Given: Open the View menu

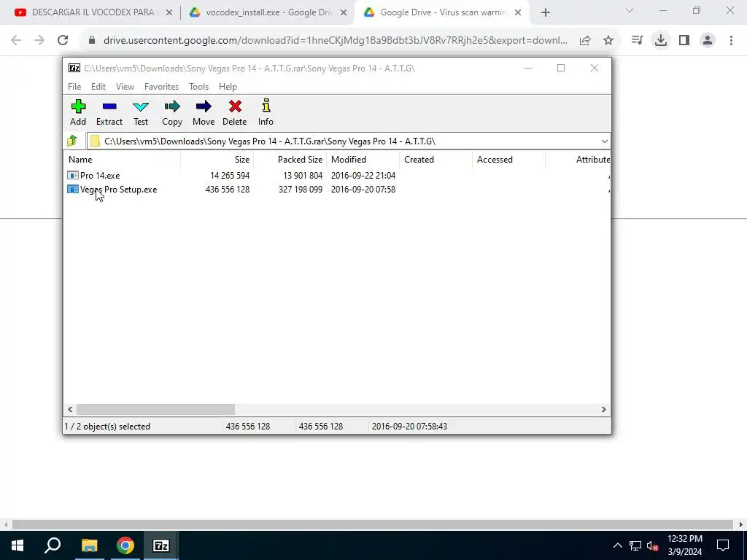Looking at the screenshot, I should 125,87.
